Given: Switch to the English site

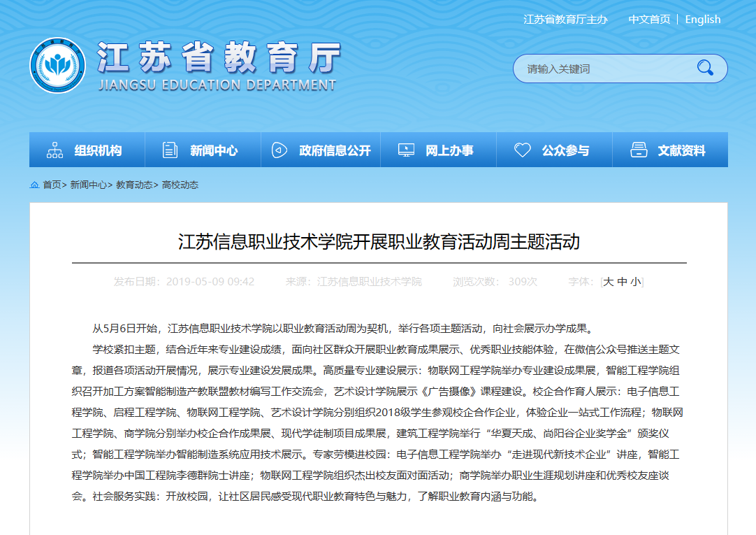Looking at the screenshot, I should click(702, 20).
